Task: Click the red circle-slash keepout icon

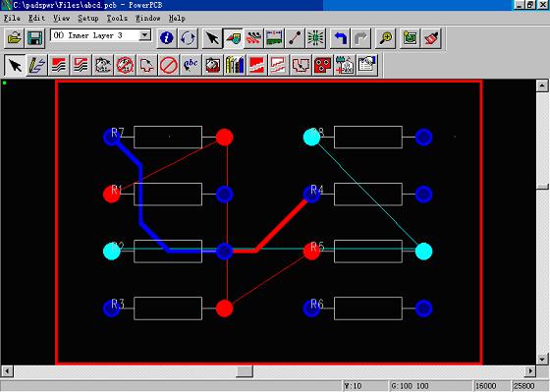Action: (x=169, y=65)
